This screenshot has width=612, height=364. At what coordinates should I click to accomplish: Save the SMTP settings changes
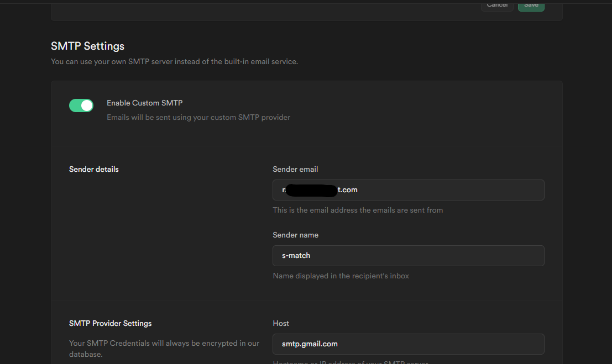tap(531, 4)
